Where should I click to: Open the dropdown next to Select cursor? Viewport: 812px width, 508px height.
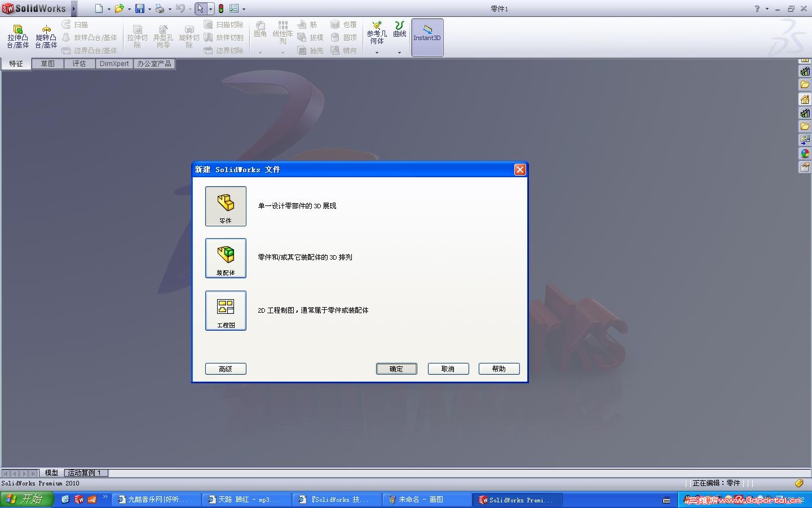210,9
